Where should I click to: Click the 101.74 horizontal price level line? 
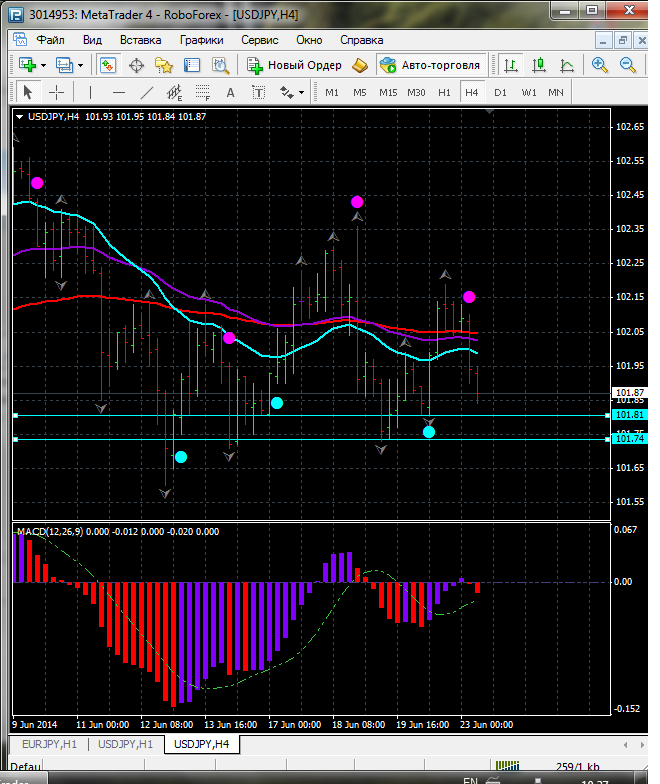(300, 439)
